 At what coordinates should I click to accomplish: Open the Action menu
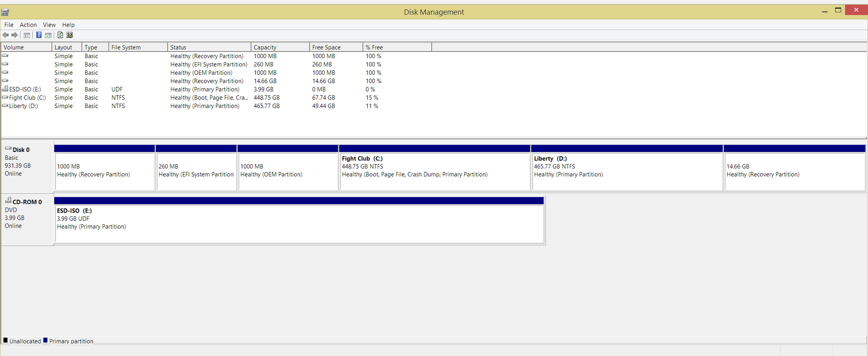28,25
